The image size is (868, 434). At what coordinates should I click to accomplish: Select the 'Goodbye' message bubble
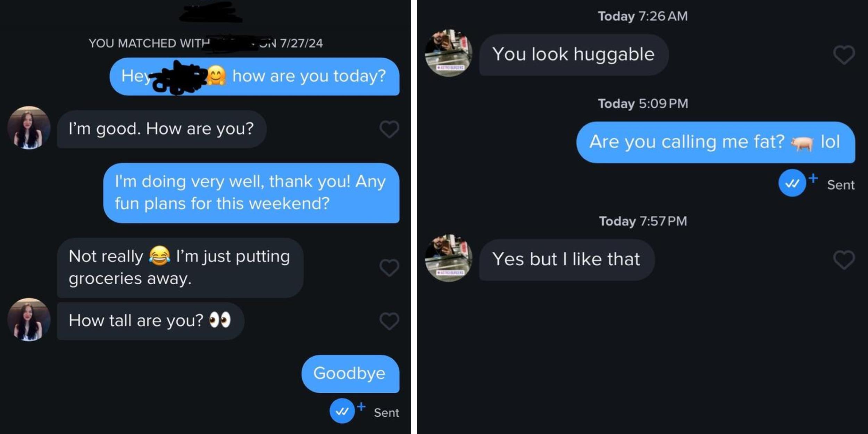(x=350, y=375)
